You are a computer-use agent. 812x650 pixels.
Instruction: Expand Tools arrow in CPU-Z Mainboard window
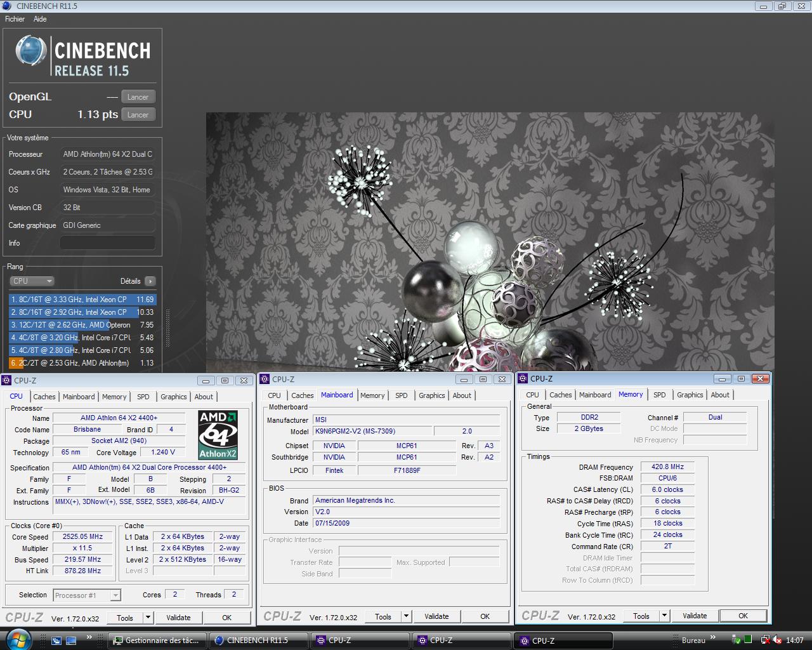(x=406, y=616)
